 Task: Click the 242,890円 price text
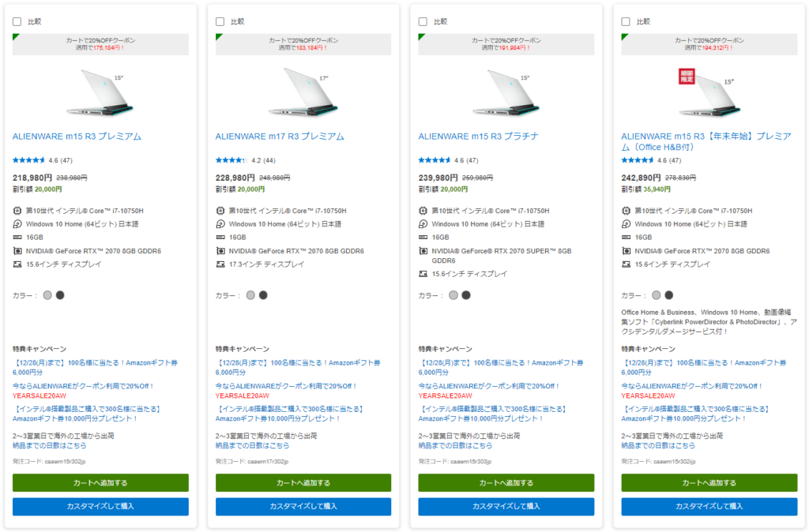[x=641, y=178]
